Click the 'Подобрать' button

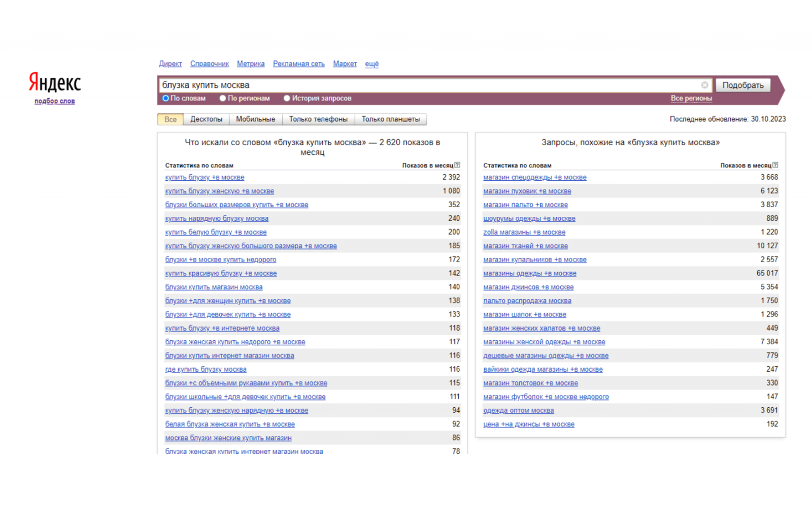click(x=743, y=85)
